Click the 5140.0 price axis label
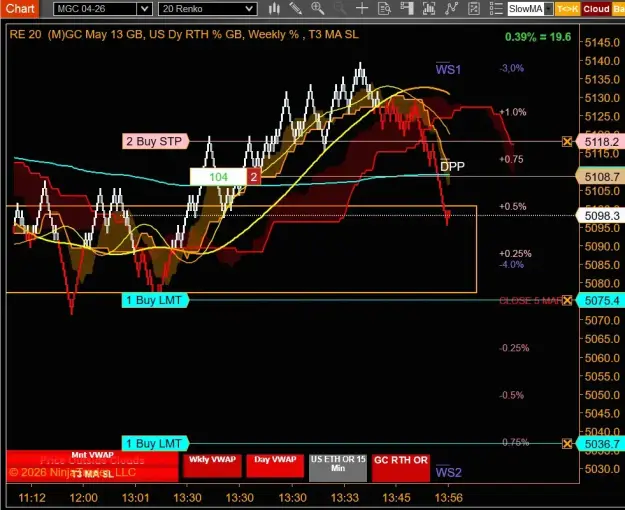Viewport: 625px width, 510px height. point(602,61)
